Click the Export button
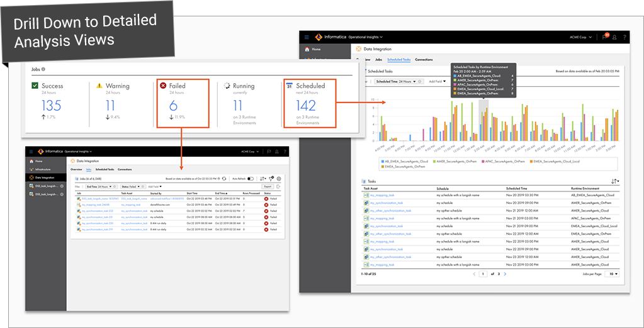 [268, 186]
